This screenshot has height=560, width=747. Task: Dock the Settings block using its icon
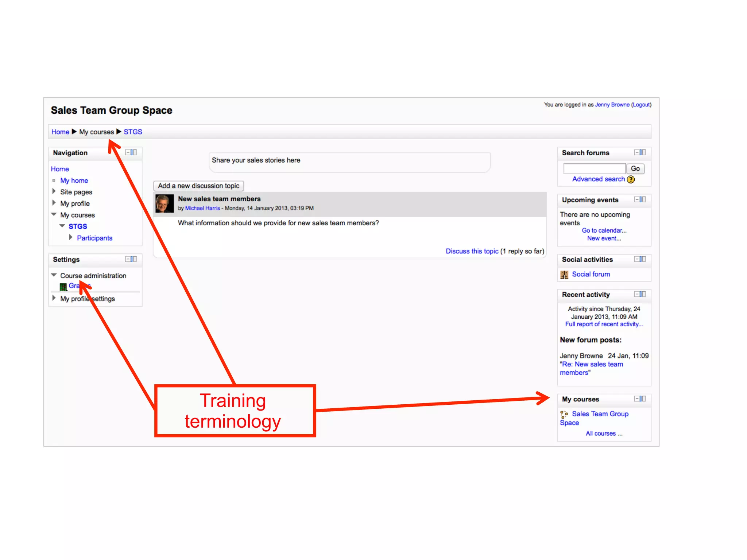[x=134, y=259]
